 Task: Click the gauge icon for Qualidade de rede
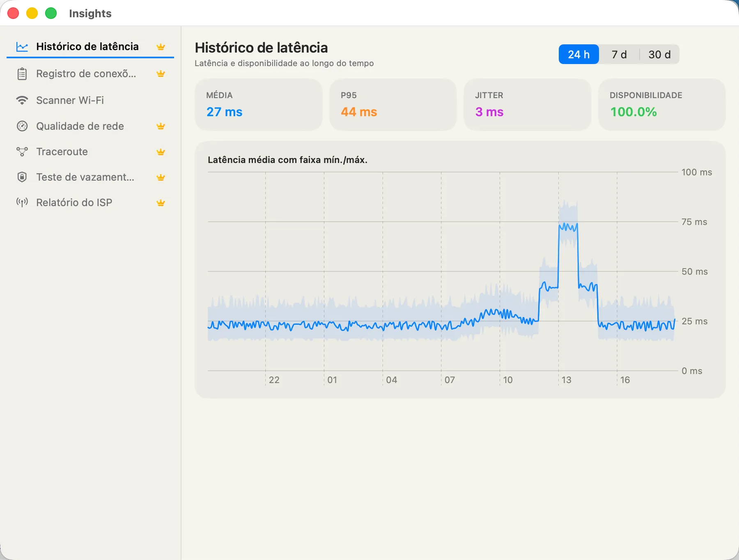(22, 126)
